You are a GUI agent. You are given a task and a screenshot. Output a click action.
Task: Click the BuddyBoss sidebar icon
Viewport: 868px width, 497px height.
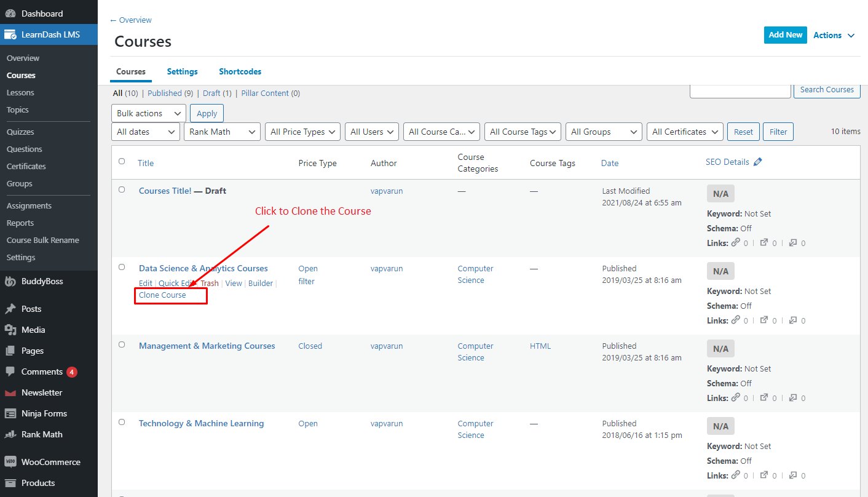(10, 282)
